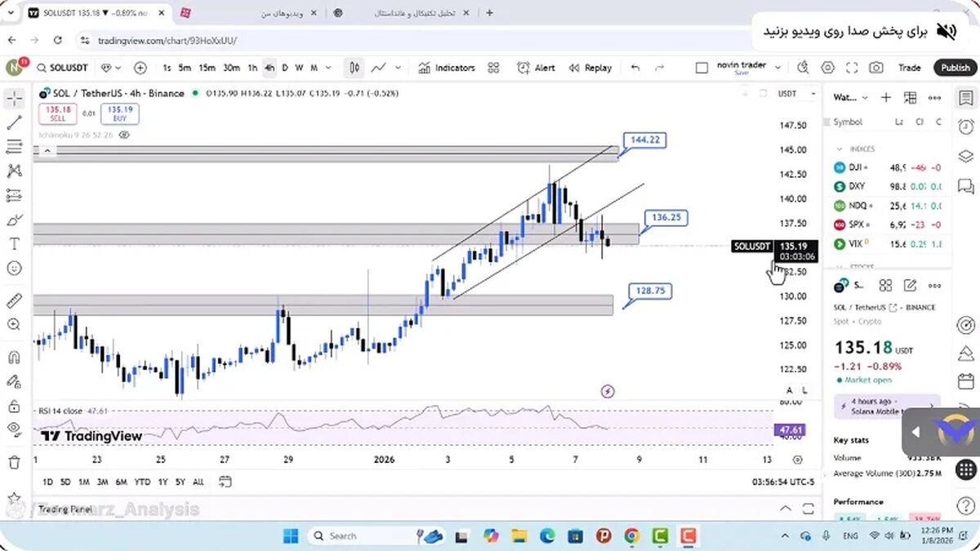Open watchlist more options menu
The width and height of the screenshot is (980, 551).
[x=935, y=97]
